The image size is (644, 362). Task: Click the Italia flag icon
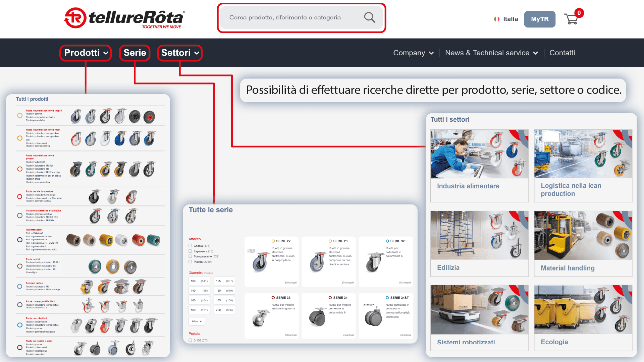496,19
